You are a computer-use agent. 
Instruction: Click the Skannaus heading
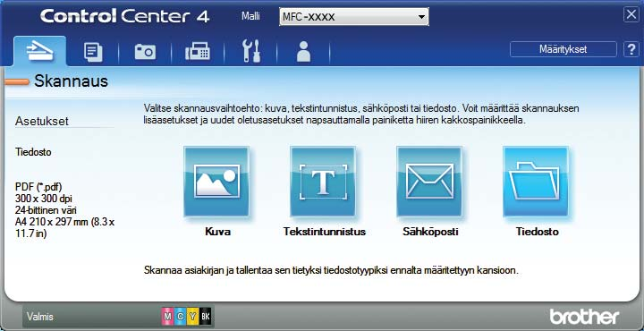coord(71,81)
